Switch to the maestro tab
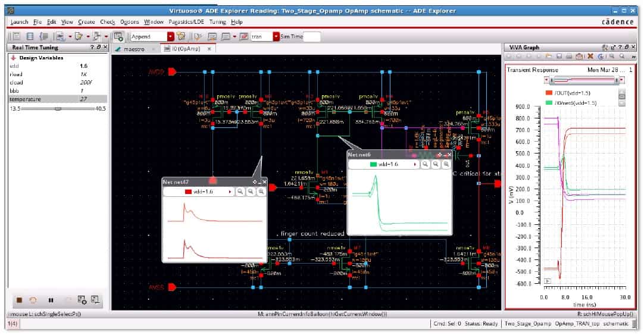The height and width of the screenshot is (335, 644). pyautogui.click(x=135, y=49)
